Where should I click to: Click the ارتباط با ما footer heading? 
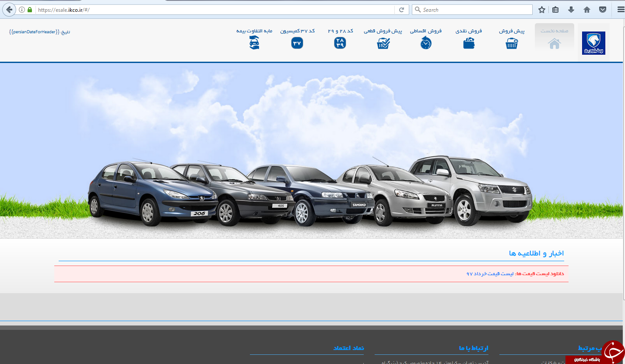pos(474,348)
